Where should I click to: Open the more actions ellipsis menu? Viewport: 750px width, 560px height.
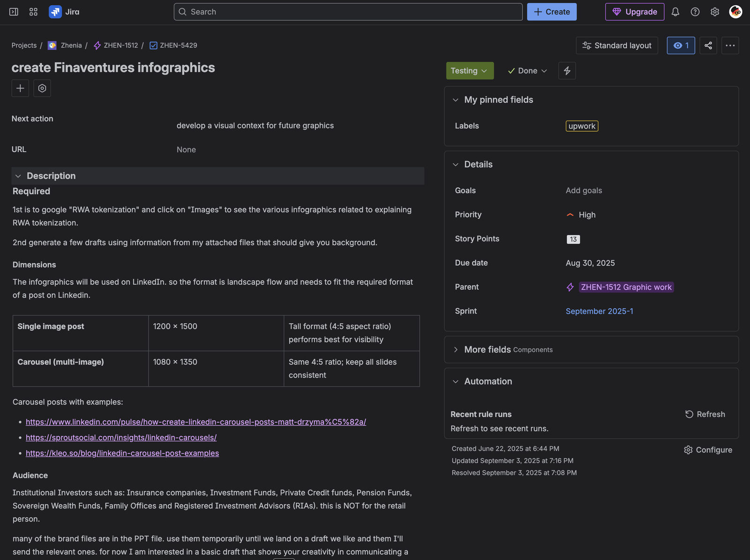730,45
